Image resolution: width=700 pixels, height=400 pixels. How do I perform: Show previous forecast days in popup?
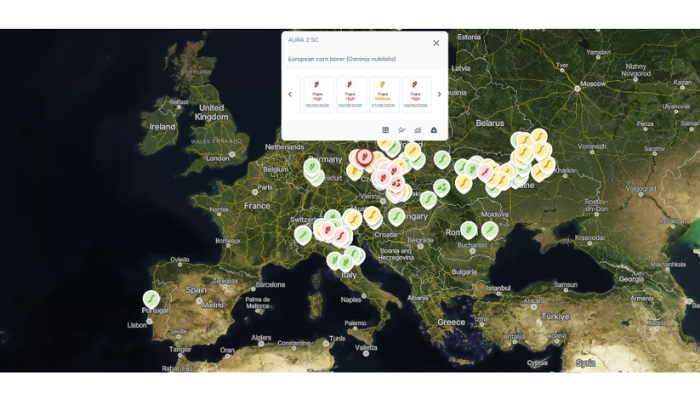(290, 94)
